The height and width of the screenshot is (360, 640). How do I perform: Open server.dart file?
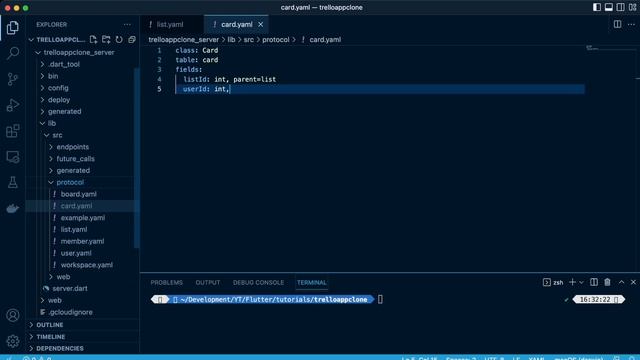coord(70,289)
